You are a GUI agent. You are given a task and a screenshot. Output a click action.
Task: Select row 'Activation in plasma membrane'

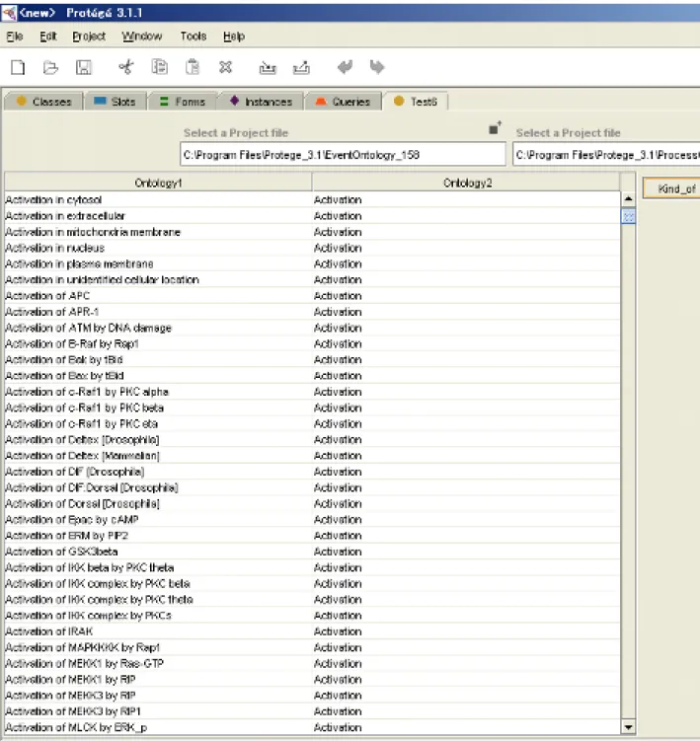pyautogui.click(x=312, y=263)
